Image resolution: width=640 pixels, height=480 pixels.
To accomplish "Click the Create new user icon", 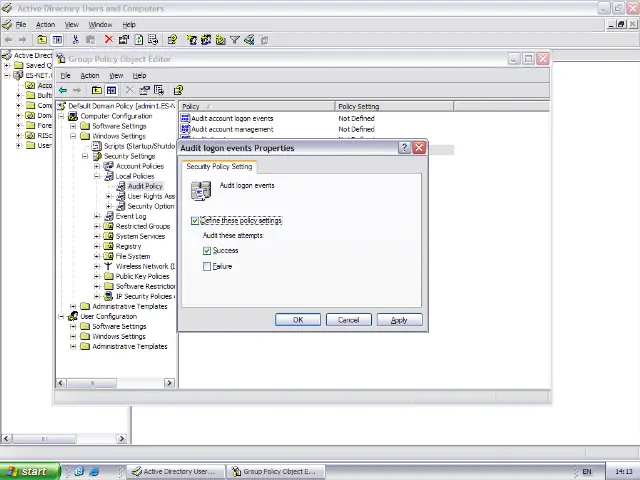I will (x=191, y=40).
